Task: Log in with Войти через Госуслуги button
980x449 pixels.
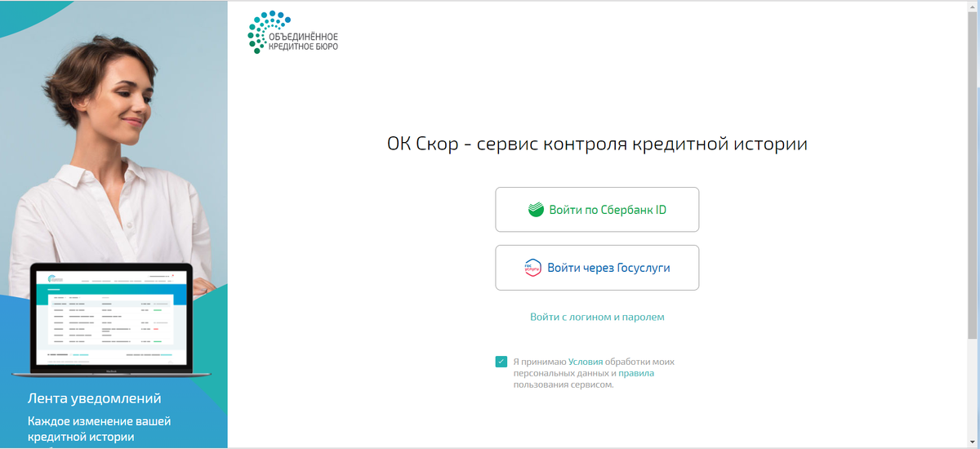Action: 597,268
